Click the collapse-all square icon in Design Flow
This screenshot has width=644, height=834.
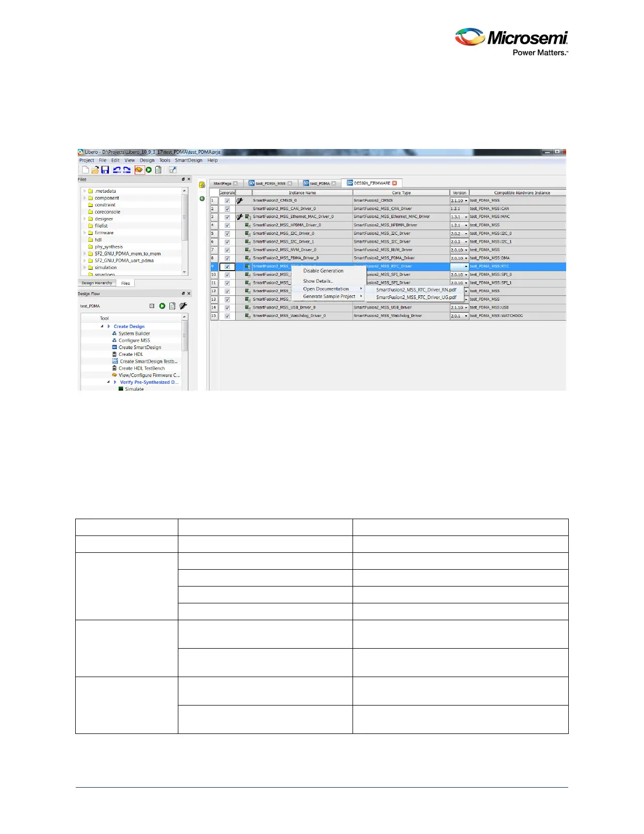(x=152, y=306)
